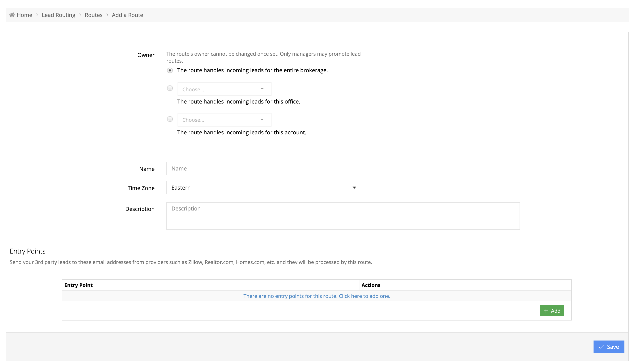Save the new route

tap(609, 347)
